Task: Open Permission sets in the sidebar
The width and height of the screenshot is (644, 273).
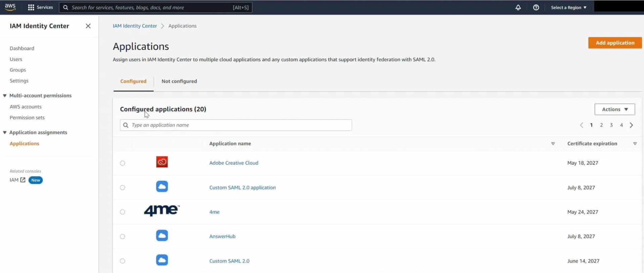Action: point(27,118)
